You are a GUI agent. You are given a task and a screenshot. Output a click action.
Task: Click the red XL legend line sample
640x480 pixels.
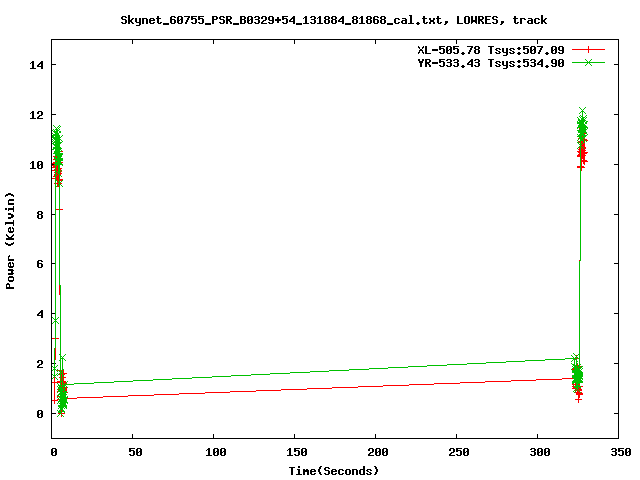click(588, 50)
